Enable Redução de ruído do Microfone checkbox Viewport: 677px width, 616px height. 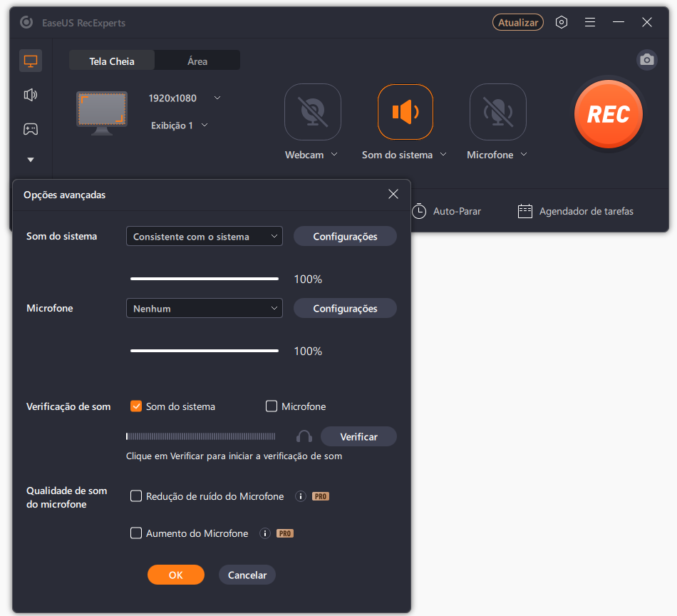coord(136,496)
